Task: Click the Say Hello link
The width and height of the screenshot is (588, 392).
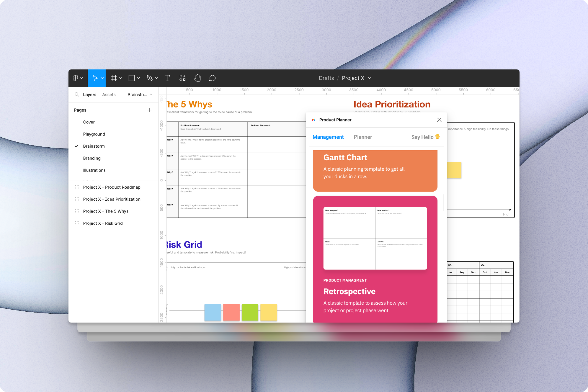Action: [x=425, y=137]
